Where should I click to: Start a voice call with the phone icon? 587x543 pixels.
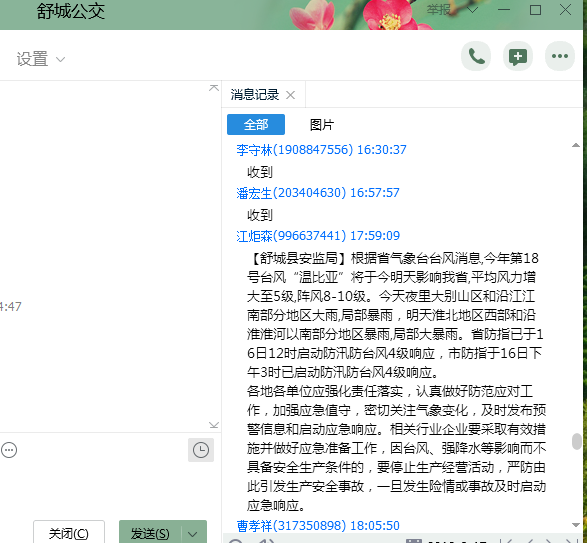click(x=476, y=57)
